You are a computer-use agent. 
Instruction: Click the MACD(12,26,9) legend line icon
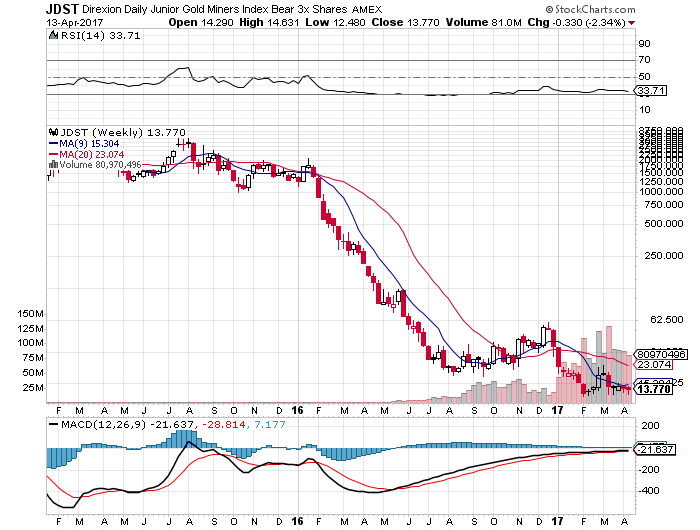tap(54, 425)
